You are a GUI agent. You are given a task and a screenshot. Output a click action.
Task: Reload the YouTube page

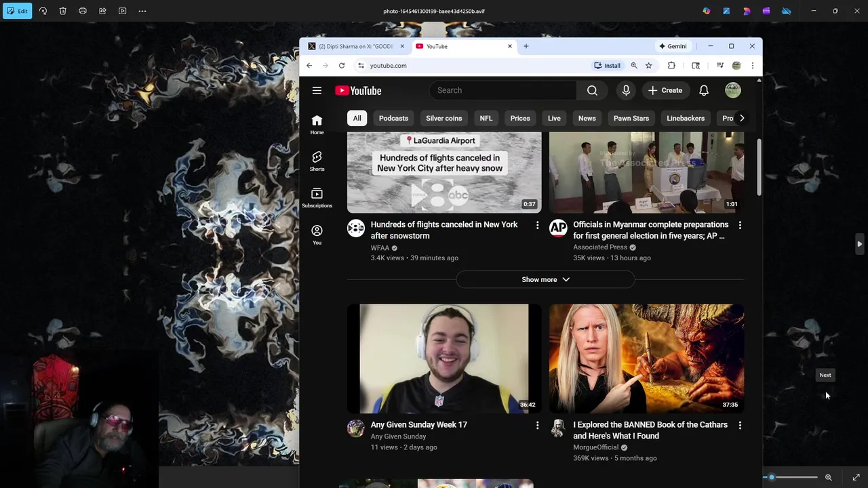[342, 66]
